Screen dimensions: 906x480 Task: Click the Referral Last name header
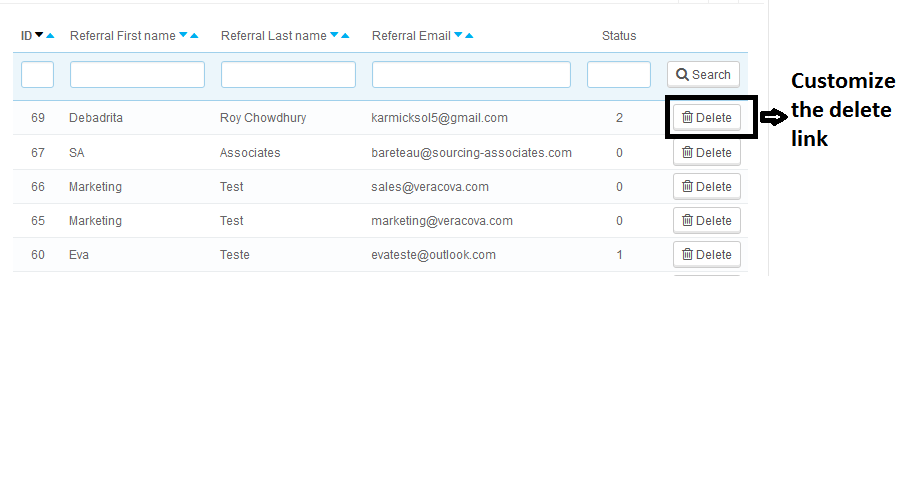pyautogui.click(x=273, y=36)
